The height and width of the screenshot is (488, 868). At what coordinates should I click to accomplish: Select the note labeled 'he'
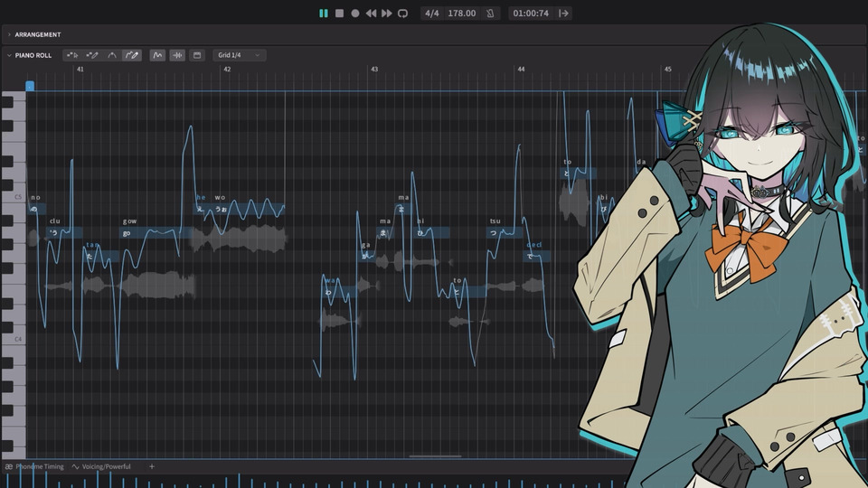click(202, 209)
